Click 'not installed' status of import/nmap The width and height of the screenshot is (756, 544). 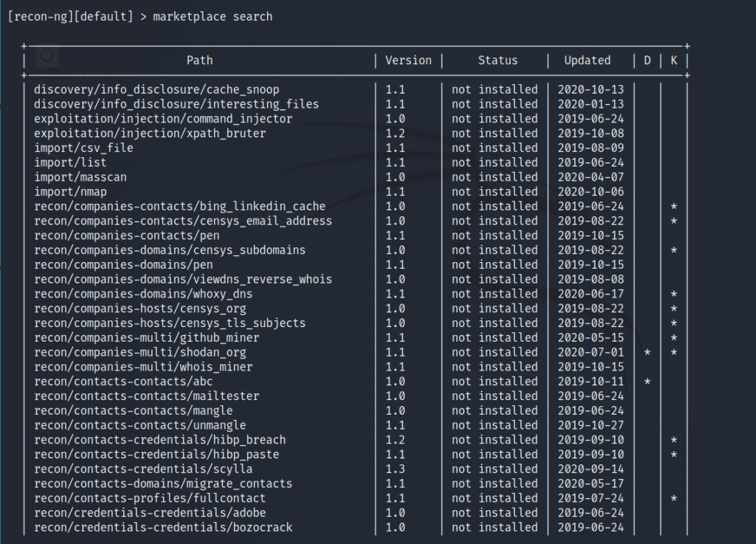(495, 192)
